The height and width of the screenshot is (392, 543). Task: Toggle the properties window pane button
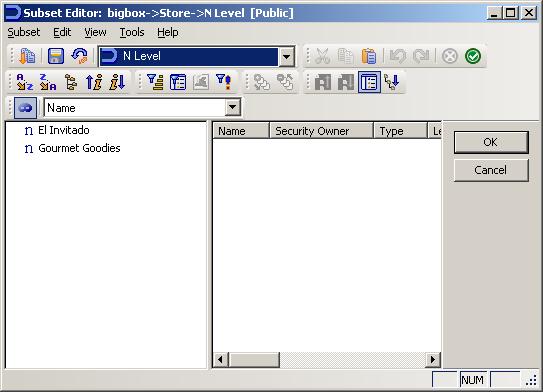tap(369, 82)
